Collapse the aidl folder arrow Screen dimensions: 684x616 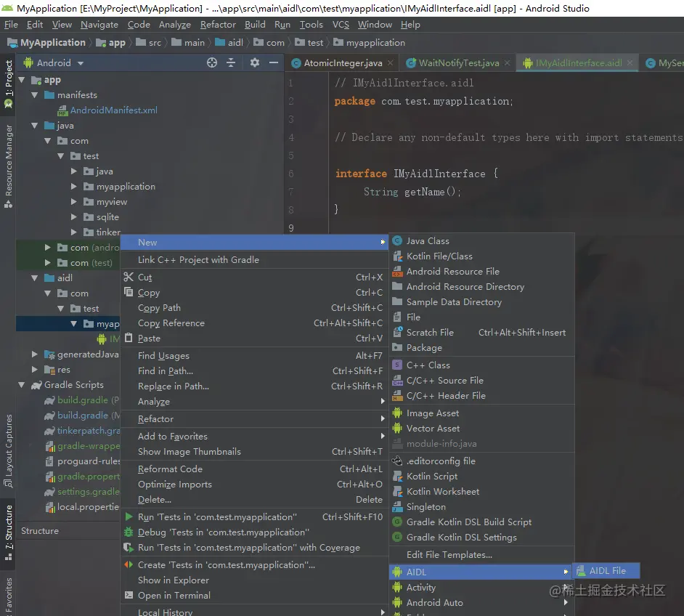pyautogui.click(x=34, y=278)
